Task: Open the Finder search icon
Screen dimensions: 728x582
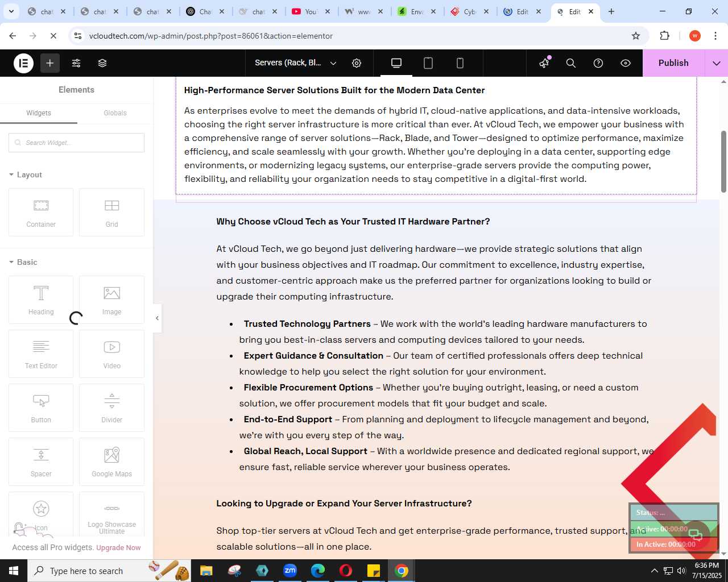Action: (571, 63)
